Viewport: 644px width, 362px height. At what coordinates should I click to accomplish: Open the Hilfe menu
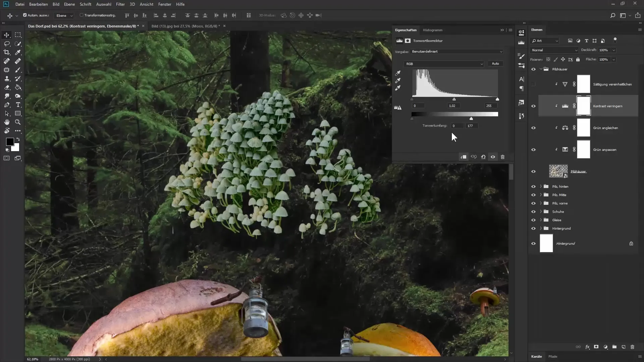tap(180, 4)
